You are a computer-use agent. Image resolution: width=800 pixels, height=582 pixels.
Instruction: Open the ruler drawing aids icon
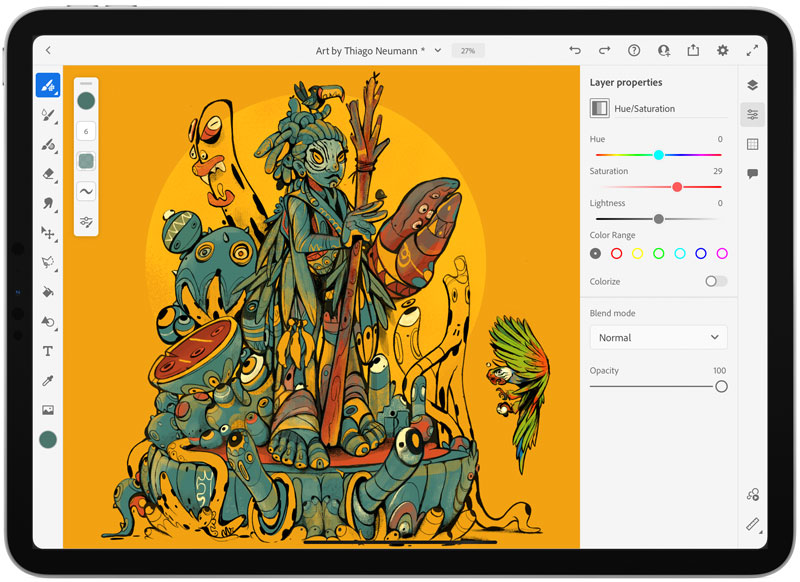click(x=753, y=524)
